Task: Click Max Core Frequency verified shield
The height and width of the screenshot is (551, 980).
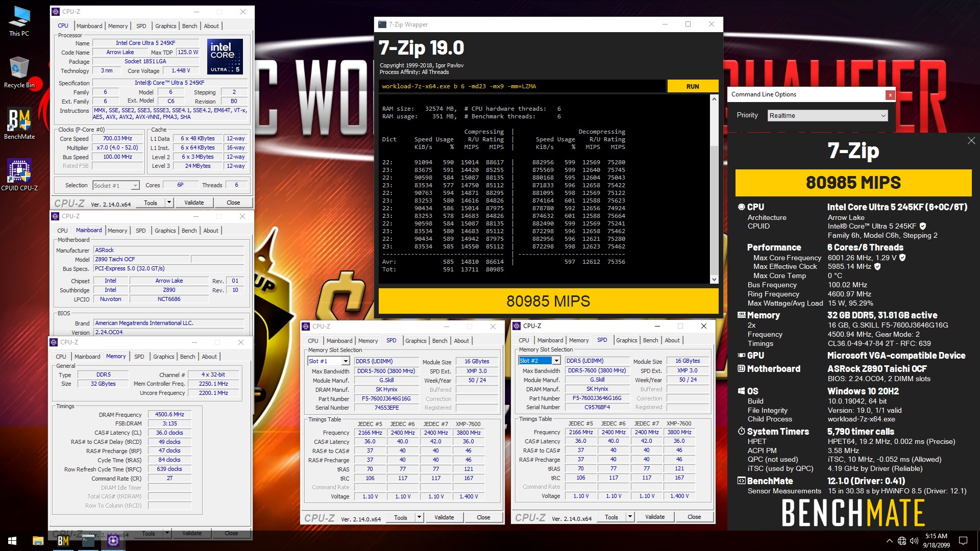Action: 902,258
